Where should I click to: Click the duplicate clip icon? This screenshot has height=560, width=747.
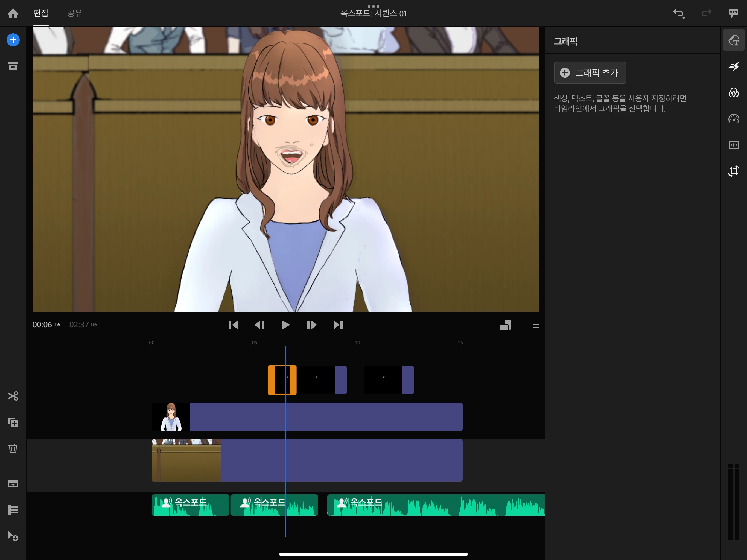(13, 422)
